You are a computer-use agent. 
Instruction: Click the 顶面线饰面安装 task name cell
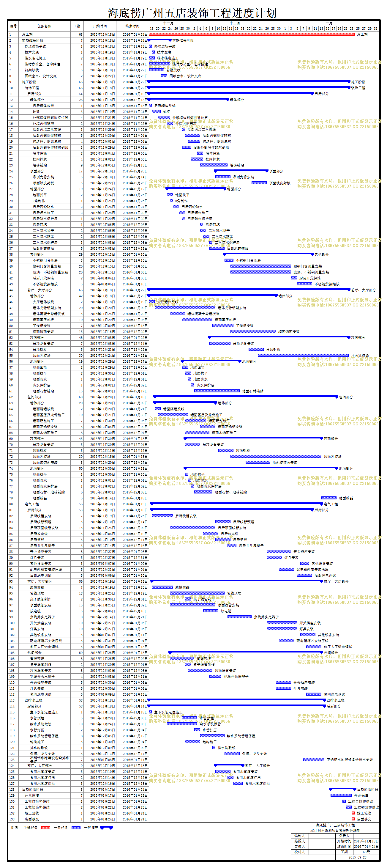coord(45,463)
